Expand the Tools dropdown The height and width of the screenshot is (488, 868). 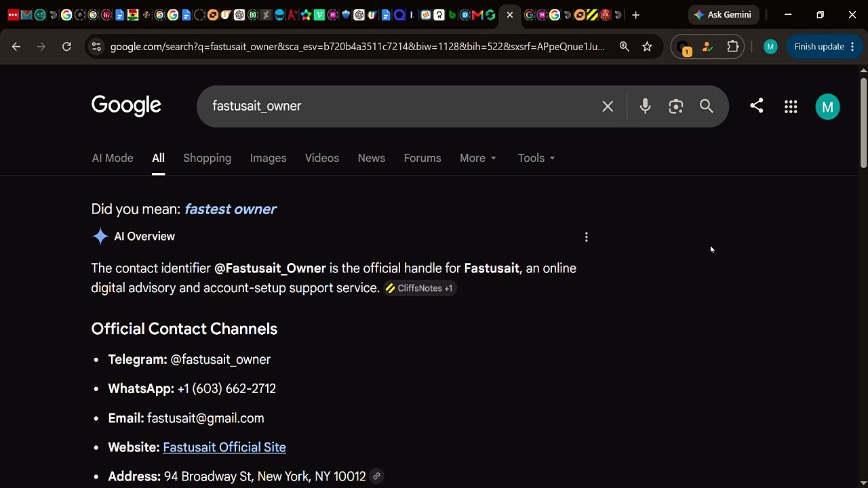point(536,158)
